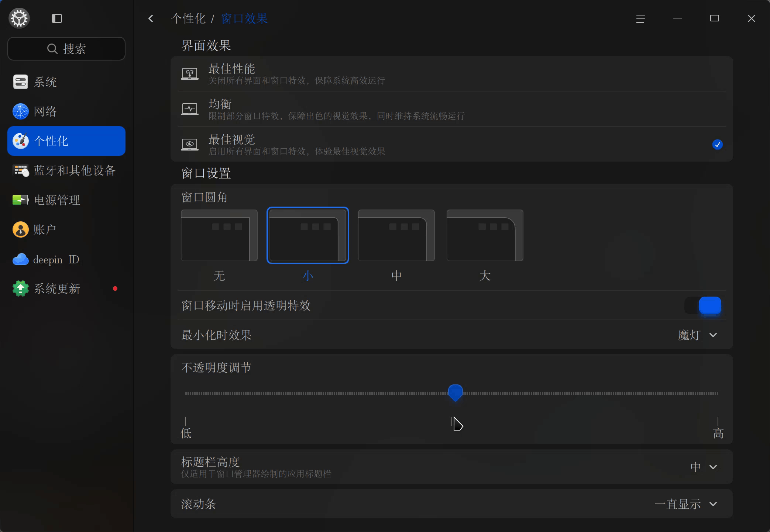Select 最佳性能 interface effect
Screen dimensions: 770x532
coord(452,74)
